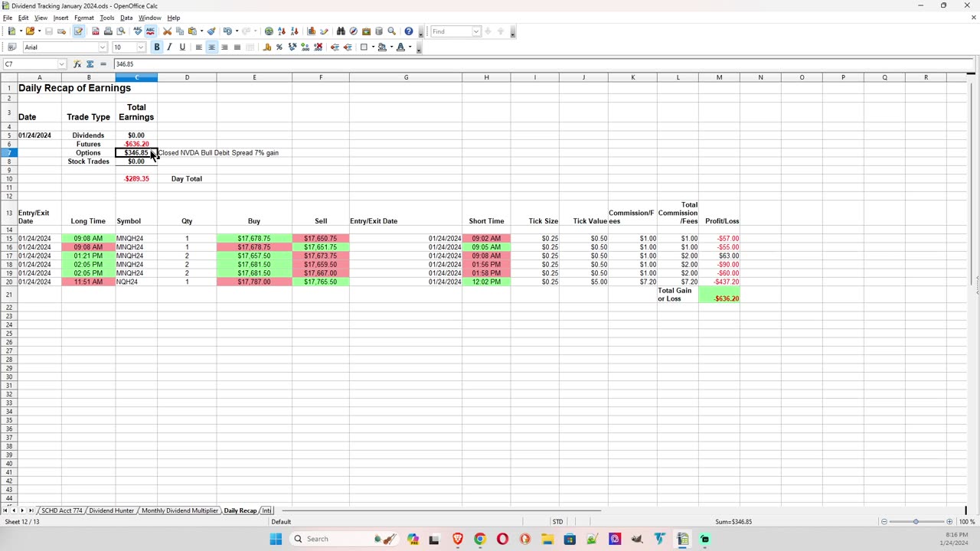Expand the Undo history dropdown arrow

pyautogui.click(x=237, y=31)
